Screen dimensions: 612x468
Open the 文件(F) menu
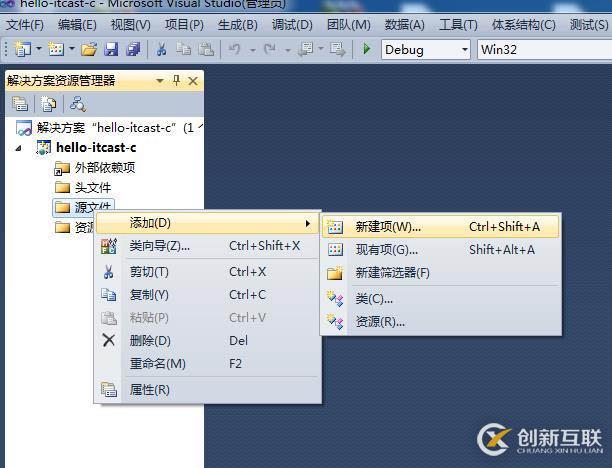pos(25,25)
